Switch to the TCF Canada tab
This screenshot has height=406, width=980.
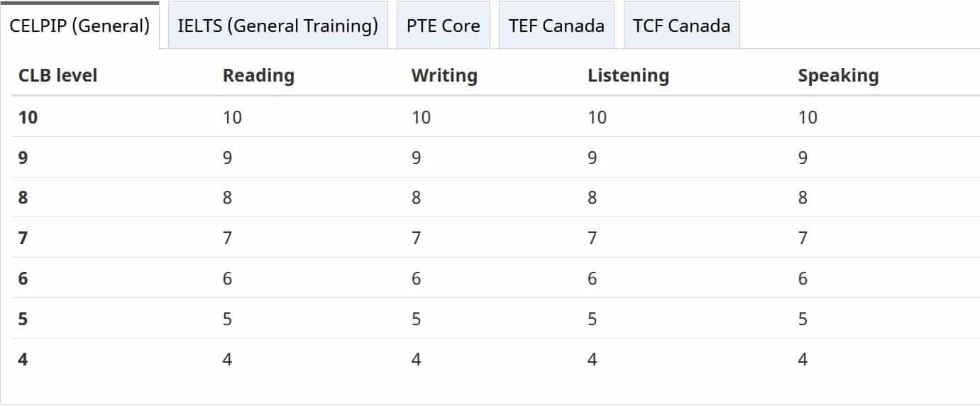click(x=682, y=26)
